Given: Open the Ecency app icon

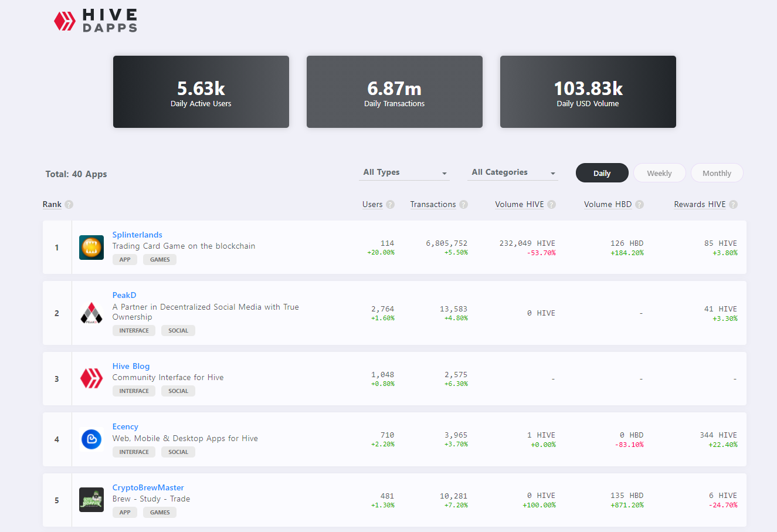Looking at the screenshot, I should [x=91, y=439].
